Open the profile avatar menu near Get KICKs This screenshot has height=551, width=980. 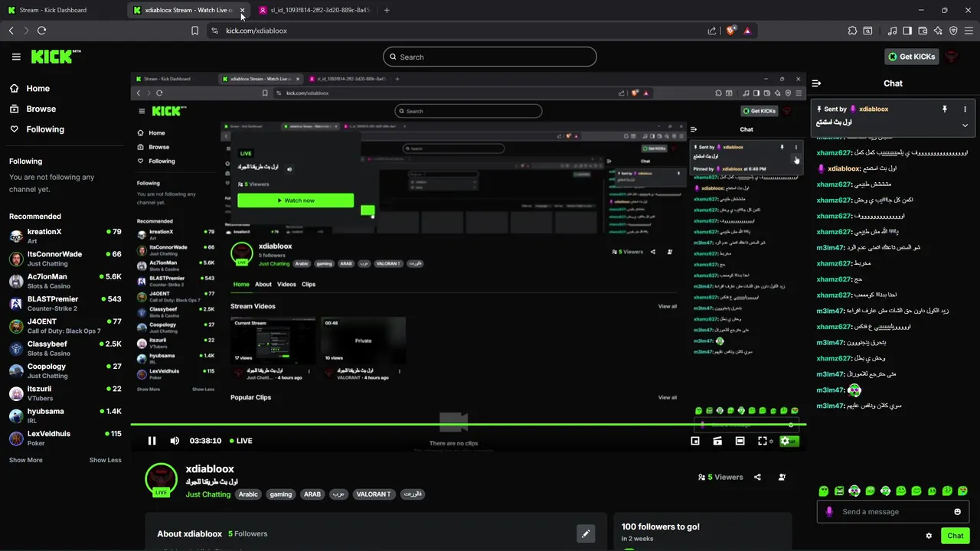(x=952, y=57)
